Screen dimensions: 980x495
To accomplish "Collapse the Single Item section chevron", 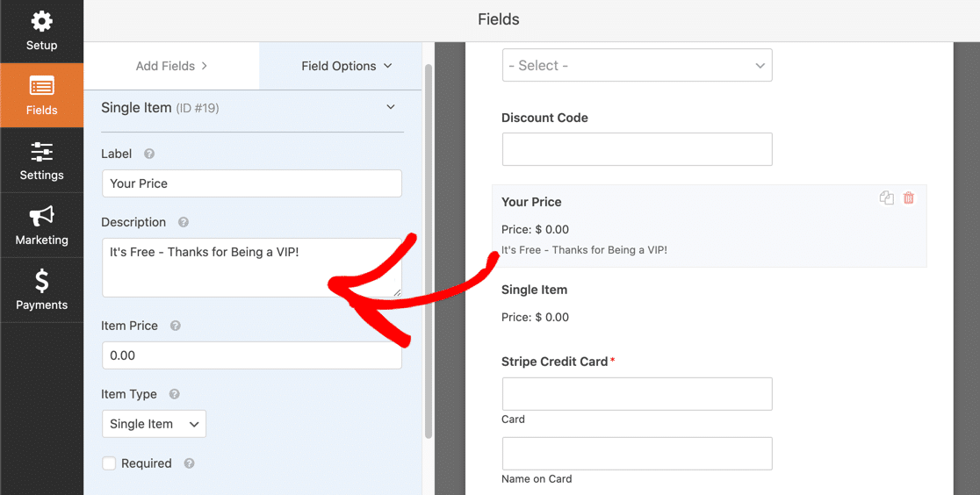I will pyautogui.click(x=391, y=107).
